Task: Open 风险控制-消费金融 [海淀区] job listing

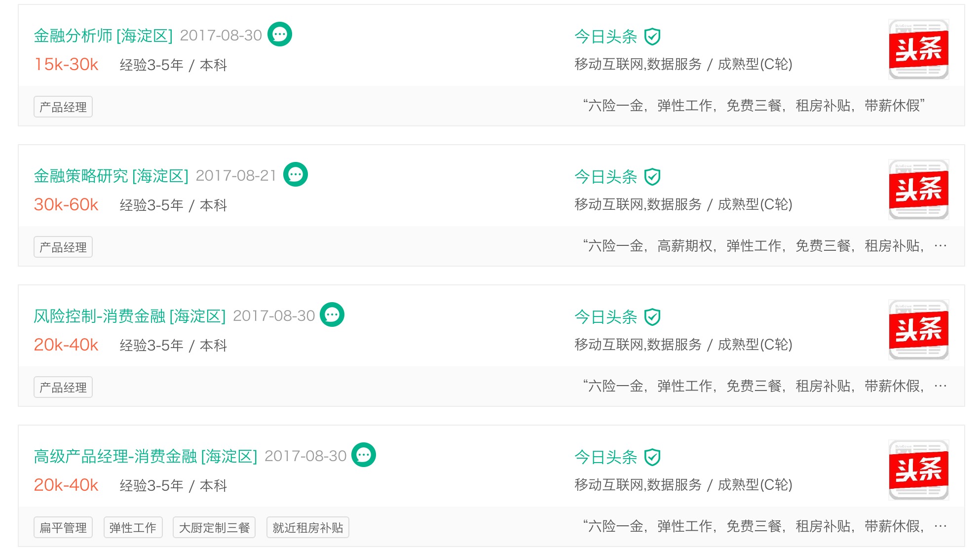Action: (x=130, y=316)
